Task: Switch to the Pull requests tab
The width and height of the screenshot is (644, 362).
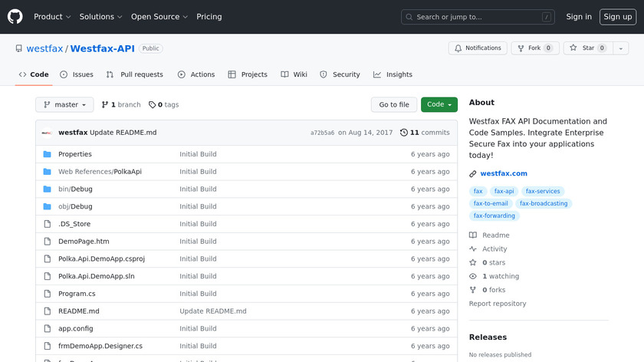Action: tap(135, 74)
